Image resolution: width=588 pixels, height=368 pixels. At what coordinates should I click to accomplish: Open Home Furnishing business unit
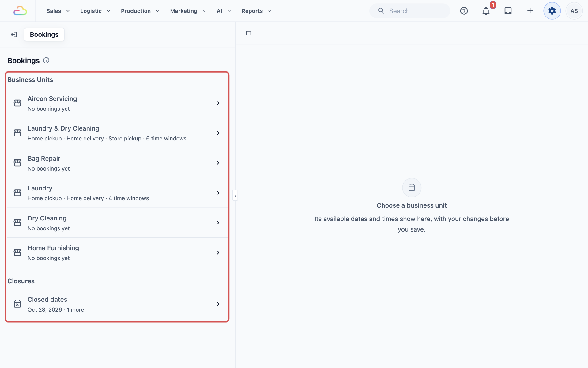click(x=118, y=252)
